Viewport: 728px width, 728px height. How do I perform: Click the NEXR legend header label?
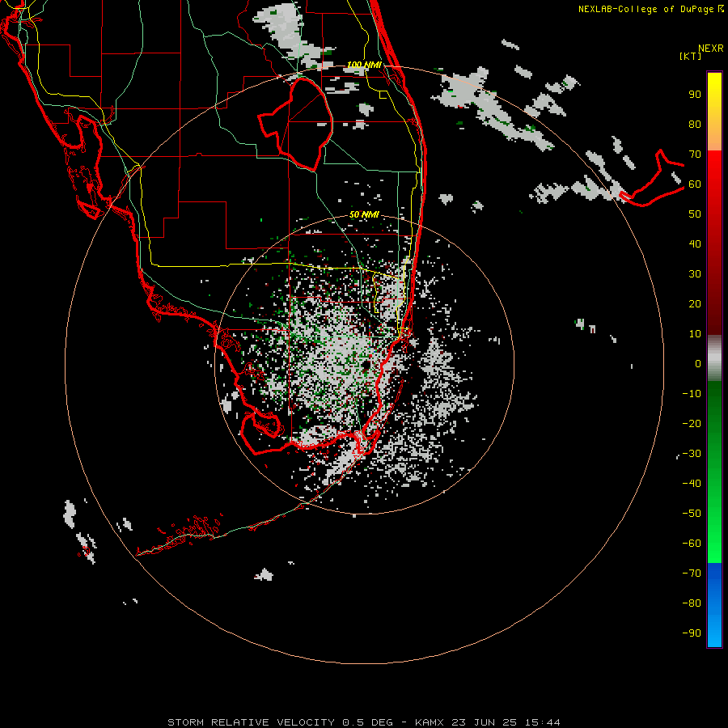(x=710, y=49)
